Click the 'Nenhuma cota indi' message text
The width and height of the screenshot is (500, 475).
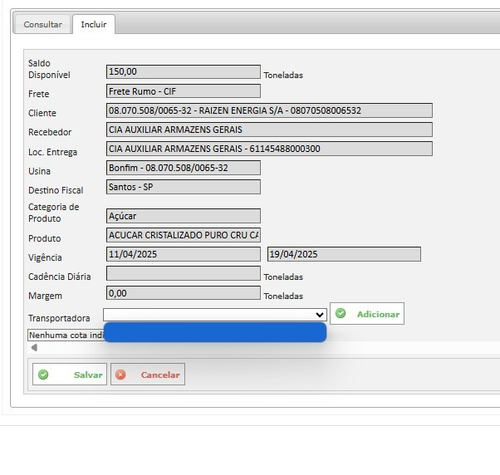(x=66, y=335)
